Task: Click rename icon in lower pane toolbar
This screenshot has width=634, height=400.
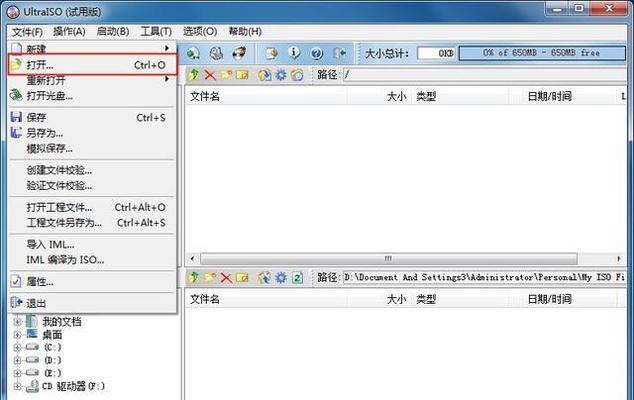Action: (242, 277)
